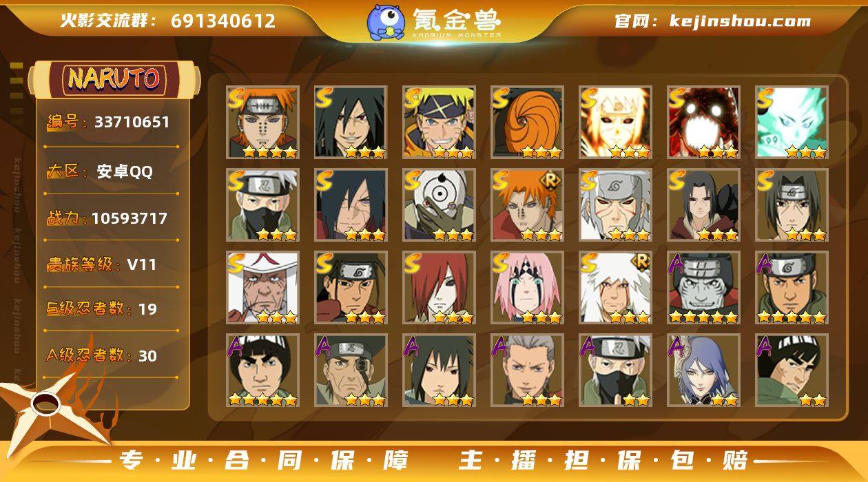The height and width of the screenshot is (482, 868).
Task: Click the NARUTO scroll title banner
Action: pos(114,78)
